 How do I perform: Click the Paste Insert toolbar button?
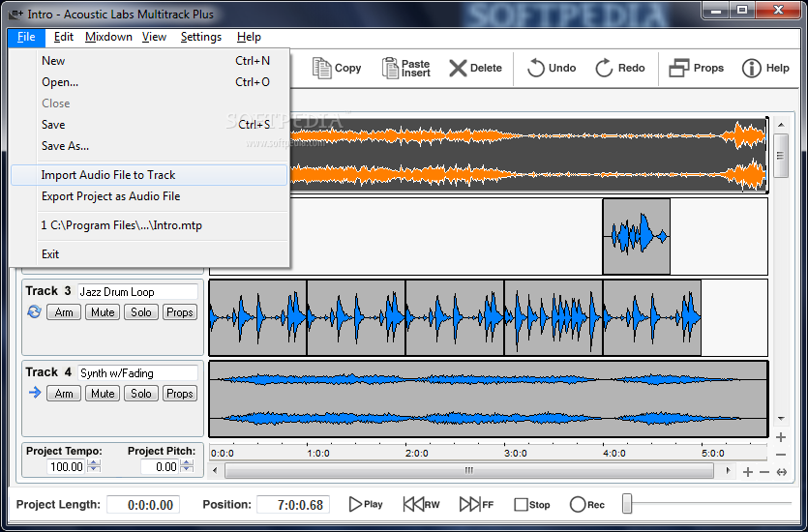tap(406, 68)
